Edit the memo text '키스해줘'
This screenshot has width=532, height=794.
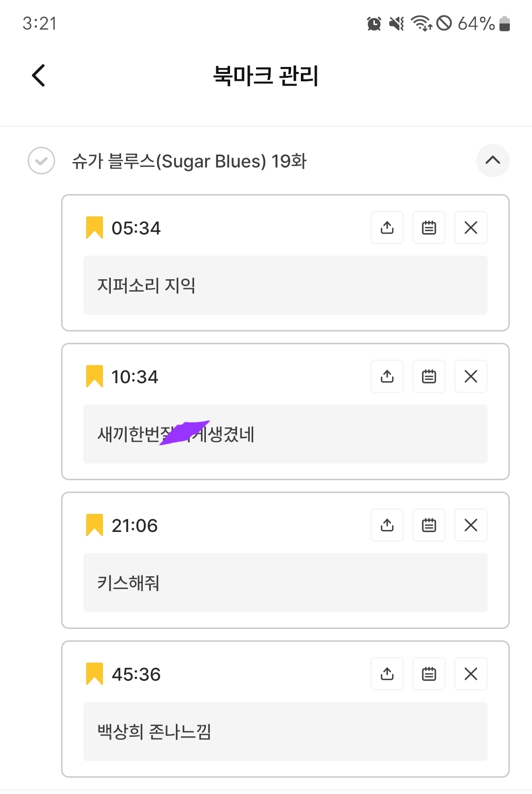(285, 583)
